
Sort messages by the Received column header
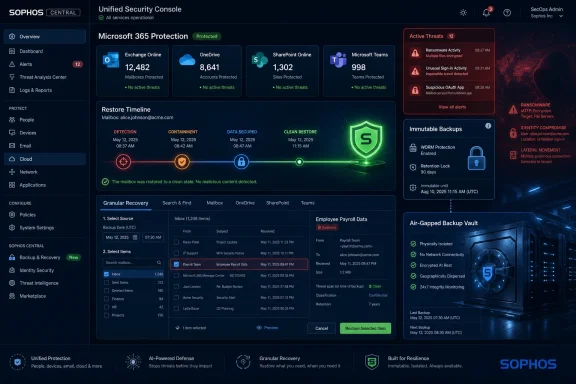coord(267,231)
